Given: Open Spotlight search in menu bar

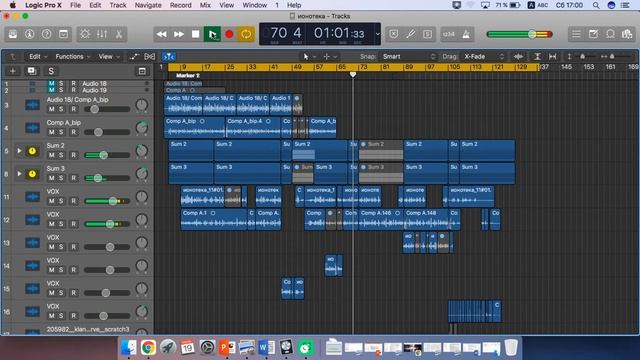Looking at the screenshot, I should [596, 5].
